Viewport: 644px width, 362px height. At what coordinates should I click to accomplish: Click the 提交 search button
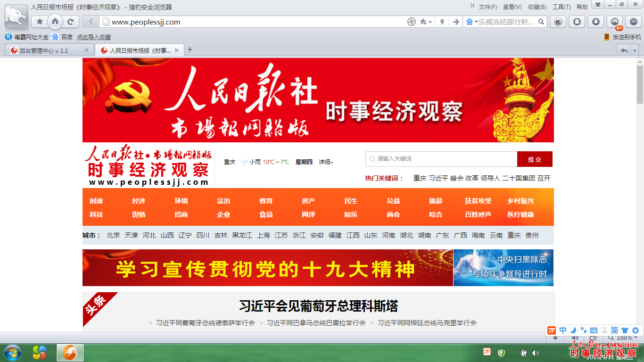(x=535, y=159)
